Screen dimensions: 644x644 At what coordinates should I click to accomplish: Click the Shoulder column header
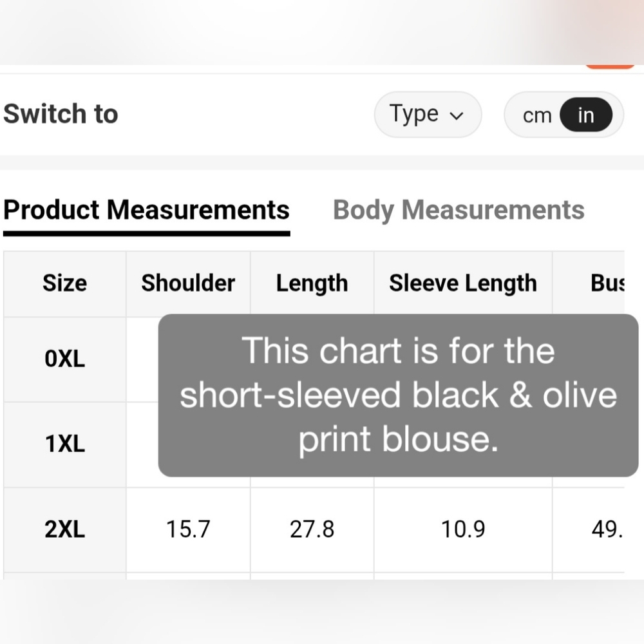coord(188,283)
